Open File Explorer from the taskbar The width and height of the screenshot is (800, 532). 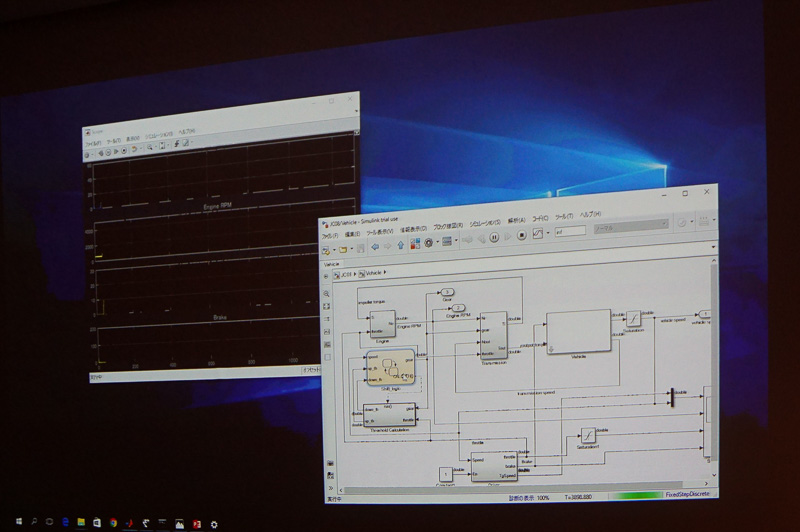click(x=81, y=522)
